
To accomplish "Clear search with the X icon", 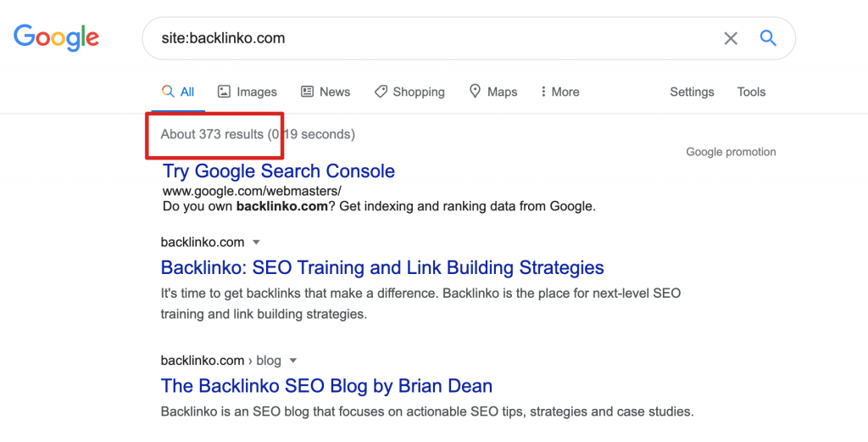I will (x=731, y=38).
